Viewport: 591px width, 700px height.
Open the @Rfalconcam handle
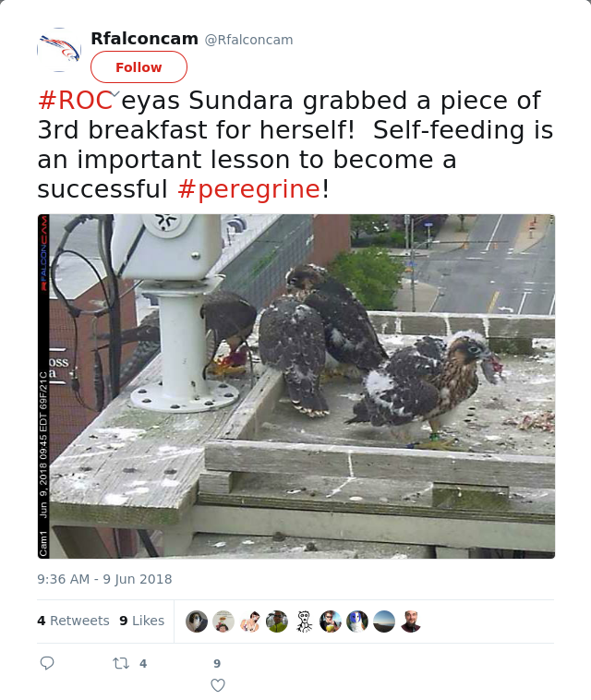[248, 40]
